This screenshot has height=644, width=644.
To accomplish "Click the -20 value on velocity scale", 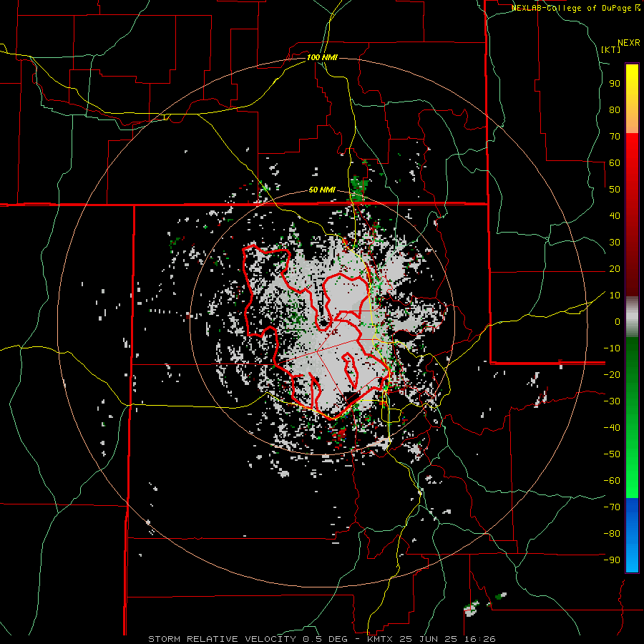I will click(612, 375).
